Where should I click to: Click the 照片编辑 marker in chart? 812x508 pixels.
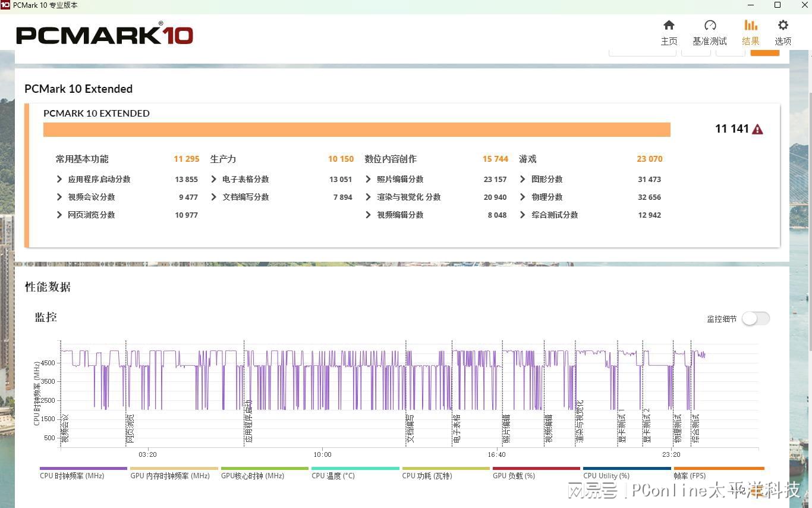coord(507,428)
